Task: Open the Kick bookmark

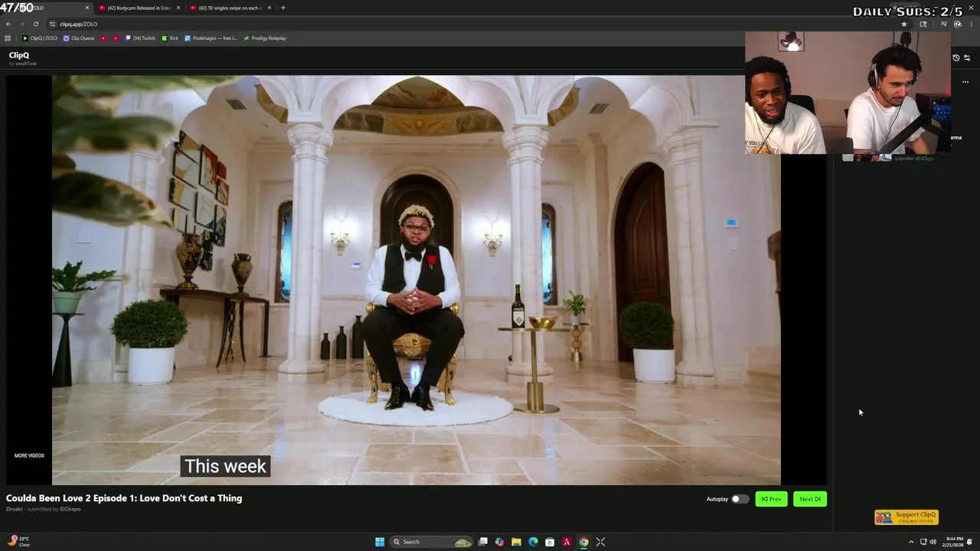Action: click(170, 38)
